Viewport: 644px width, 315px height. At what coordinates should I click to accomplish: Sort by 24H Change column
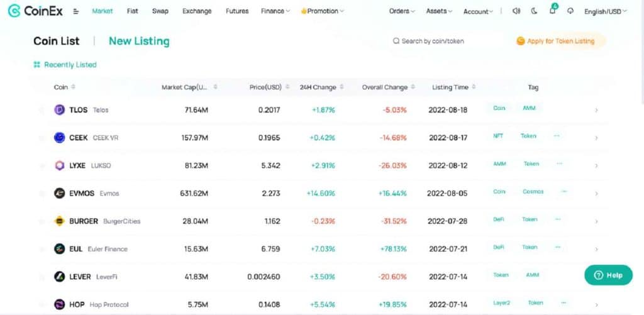[321, 87]
